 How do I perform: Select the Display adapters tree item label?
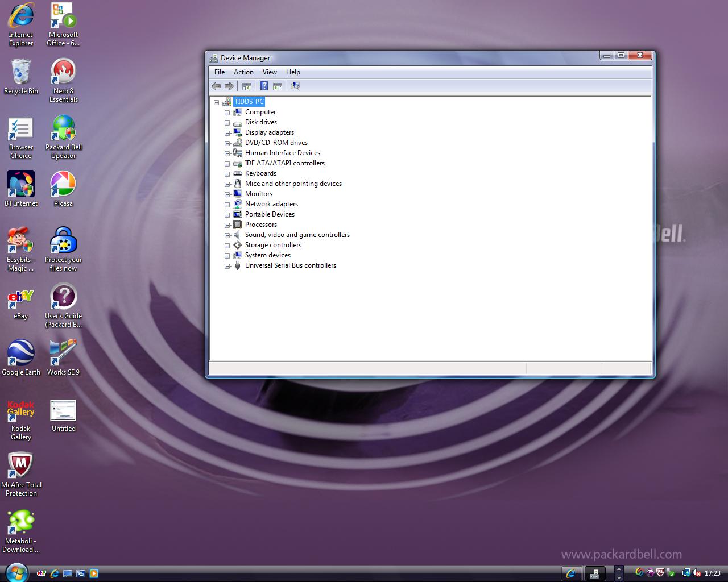point(270,132)
